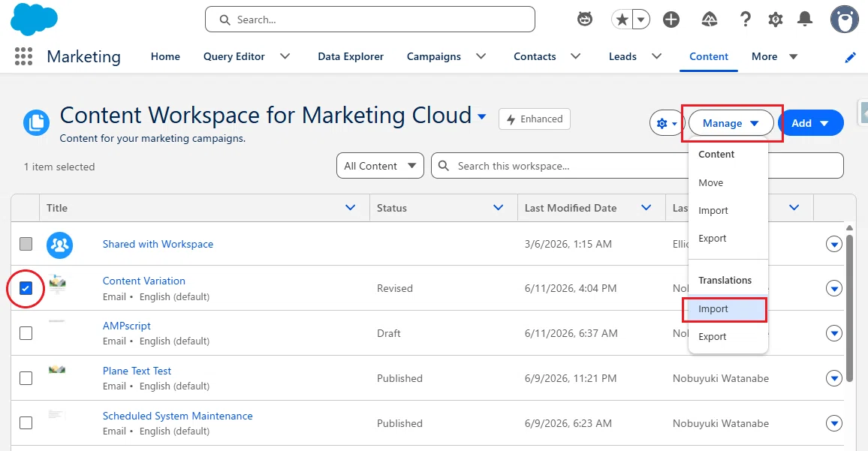This screenshot has width=868, height=451.
Task: Open the list view settings gear
Action: (667, 123)
